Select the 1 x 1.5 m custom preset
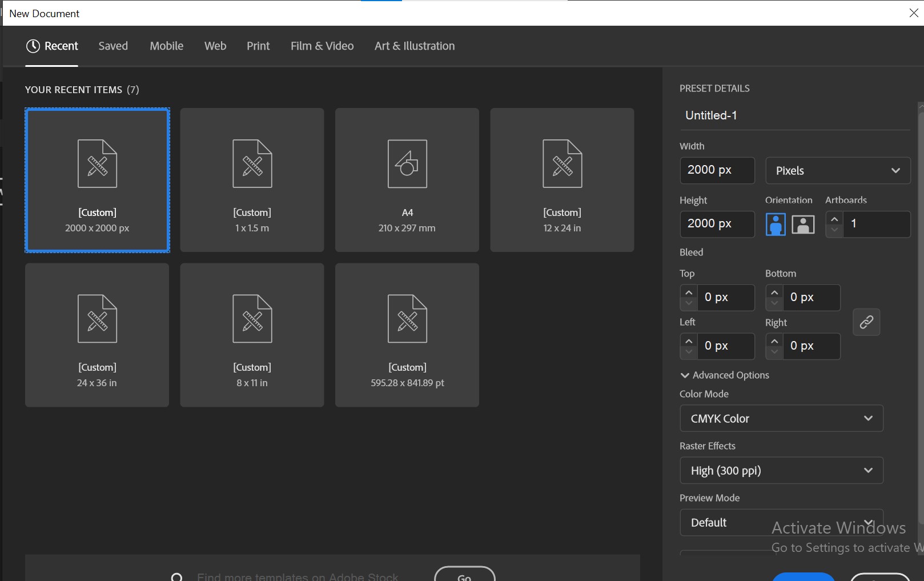 [x=252, y=180]
